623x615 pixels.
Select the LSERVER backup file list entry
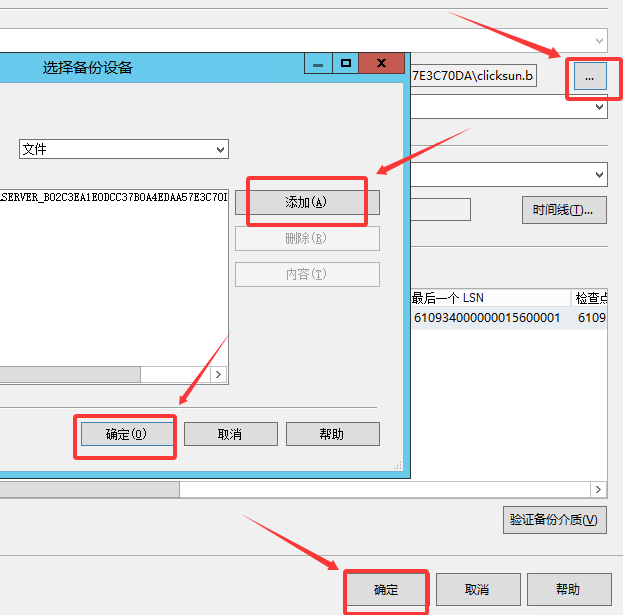coord(110,196)
